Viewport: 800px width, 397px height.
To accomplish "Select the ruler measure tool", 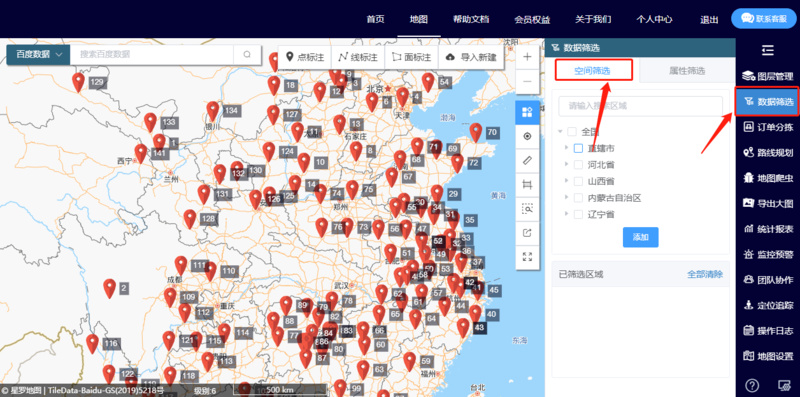I will pos(528,160).
